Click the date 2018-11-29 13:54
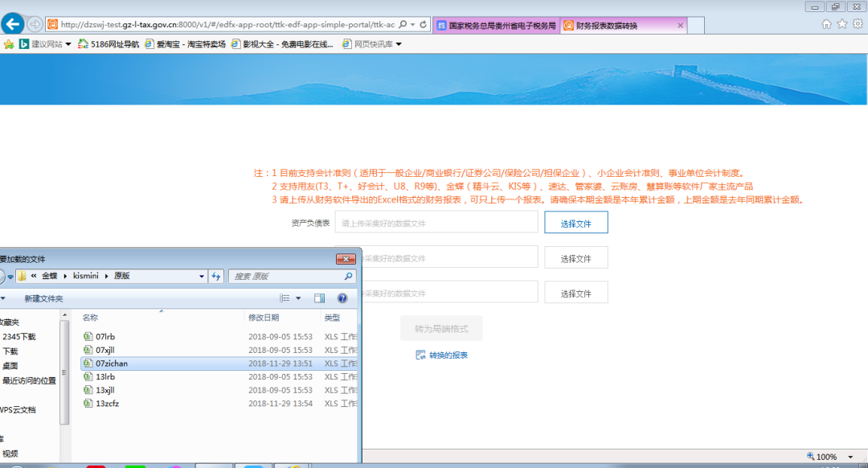 280,403
